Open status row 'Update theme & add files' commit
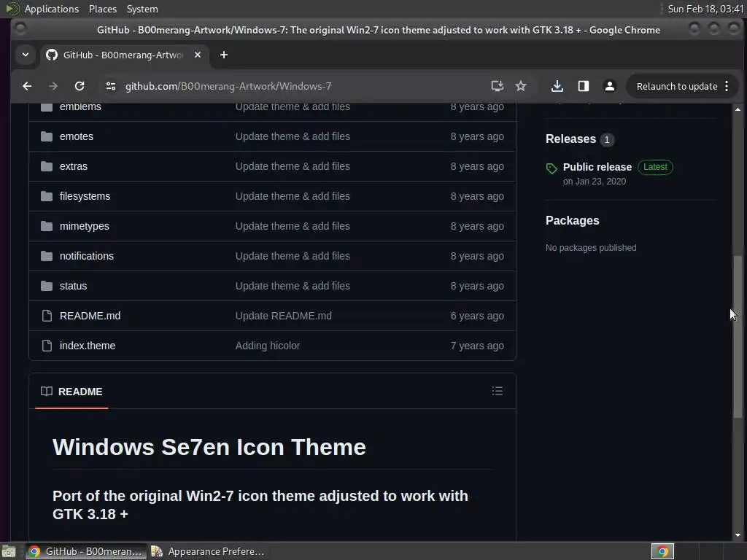The image size is (747, 560). click(x=293, y=286)
